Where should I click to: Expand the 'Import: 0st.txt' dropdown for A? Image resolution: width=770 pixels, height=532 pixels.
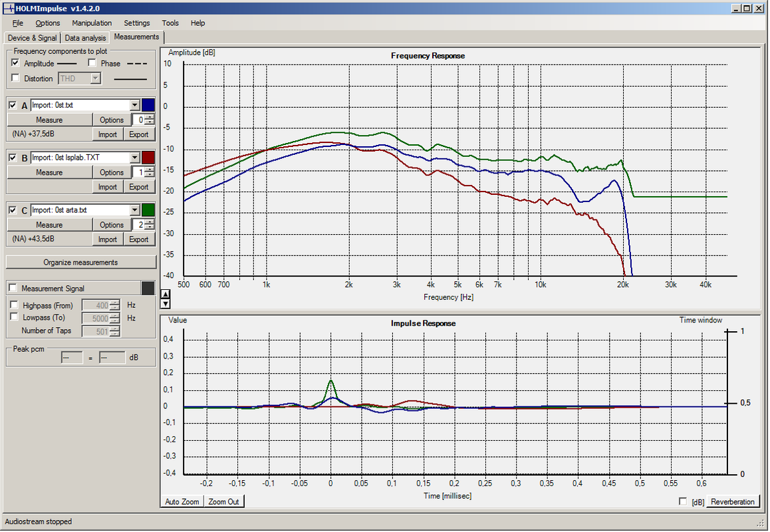[x=134, y=105]
